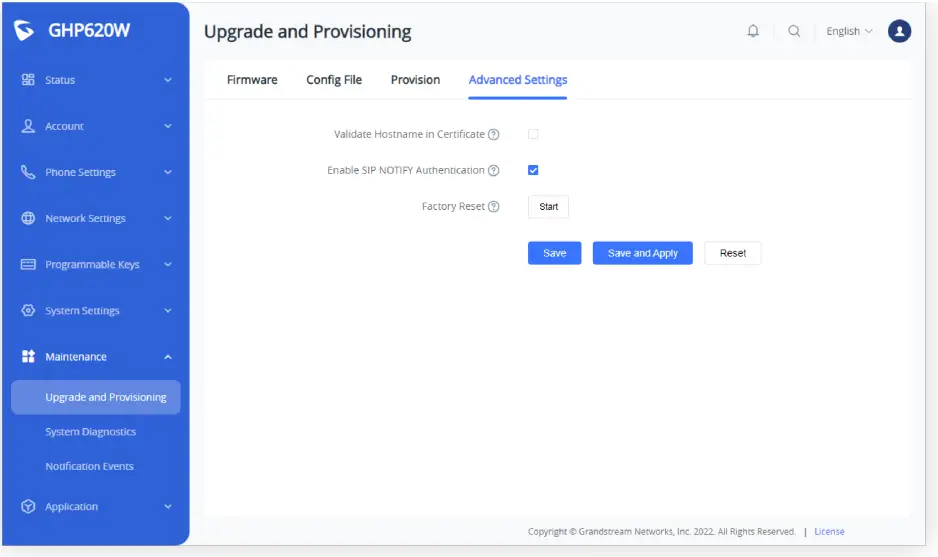
Task: Open the English language dropdown
Action: pyautogui.click(x=849, y=31)
